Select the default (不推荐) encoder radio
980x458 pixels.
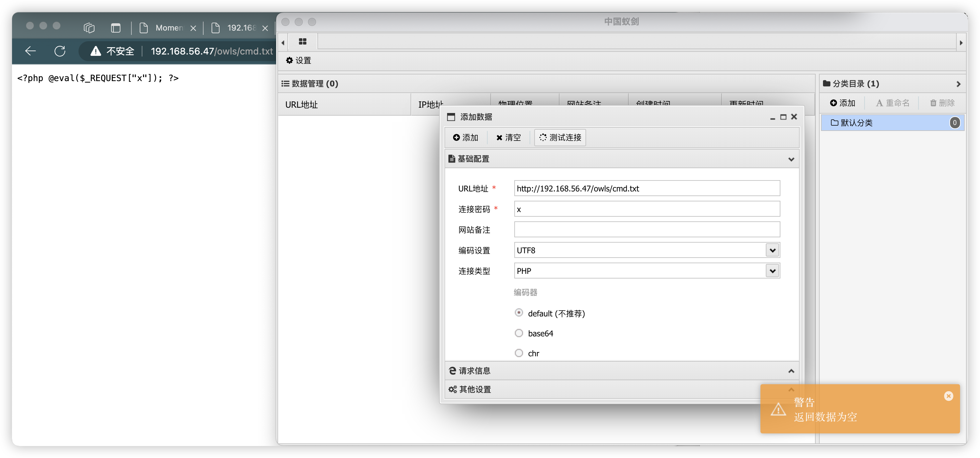519,313
